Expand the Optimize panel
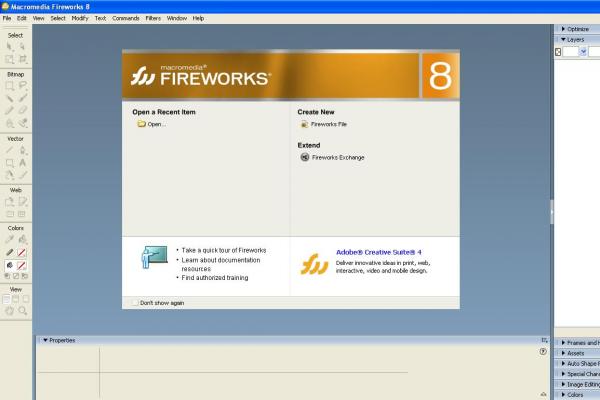Screen dimensions: 600x400 pos(564,29)
